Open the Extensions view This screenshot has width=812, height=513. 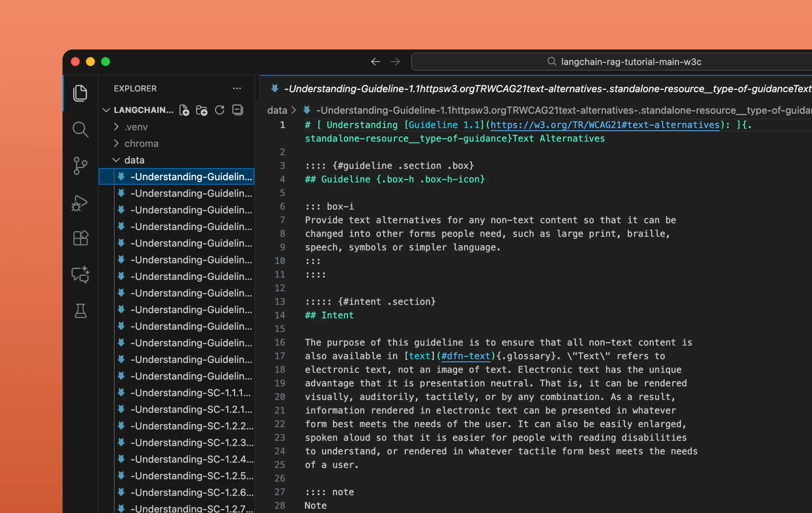[80, 238]
